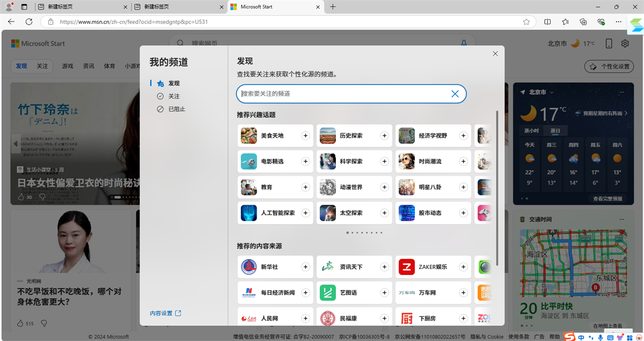Expand the 北京市 location dropdown in weather card
The image size is (644, 341).
click(552, 92)
